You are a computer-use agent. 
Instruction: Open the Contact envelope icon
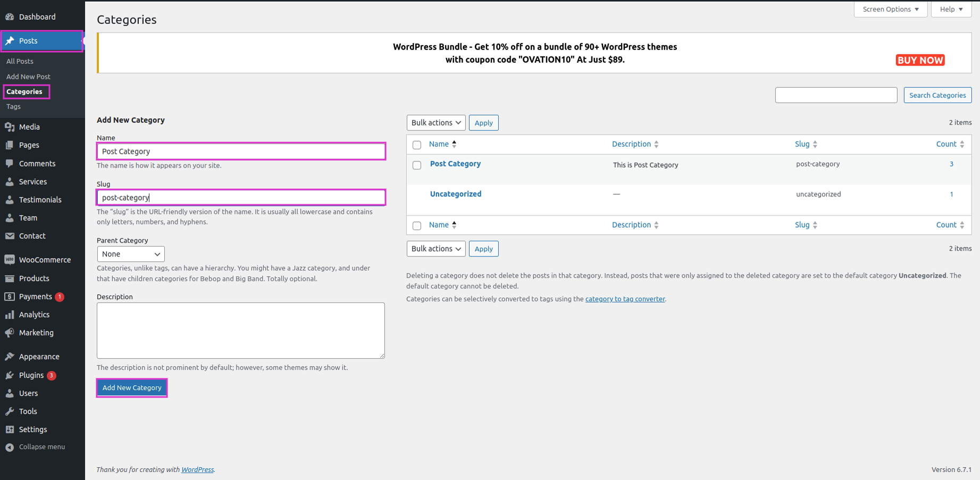click(x=10, y=236)
